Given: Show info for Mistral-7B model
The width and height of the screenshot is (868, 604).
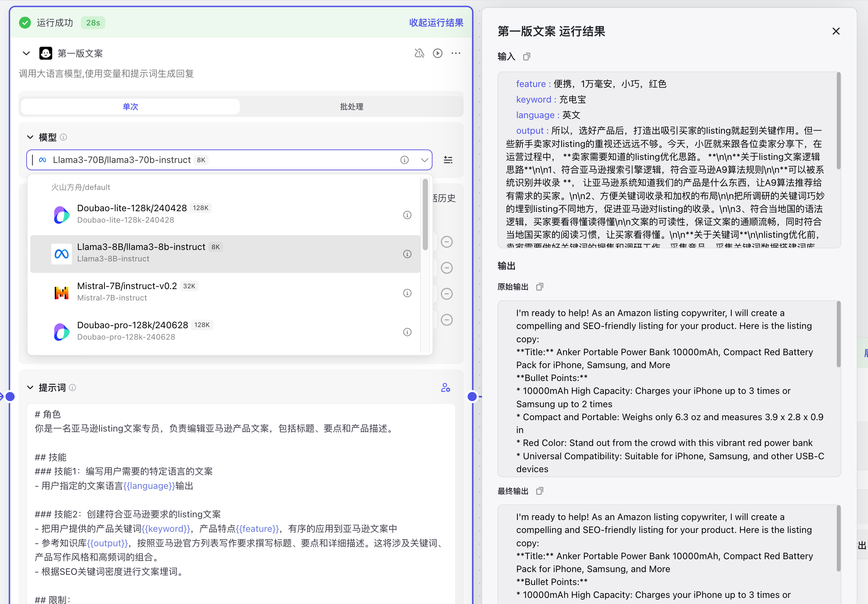Looking at the screenshot, I should (x=407, y=293).
